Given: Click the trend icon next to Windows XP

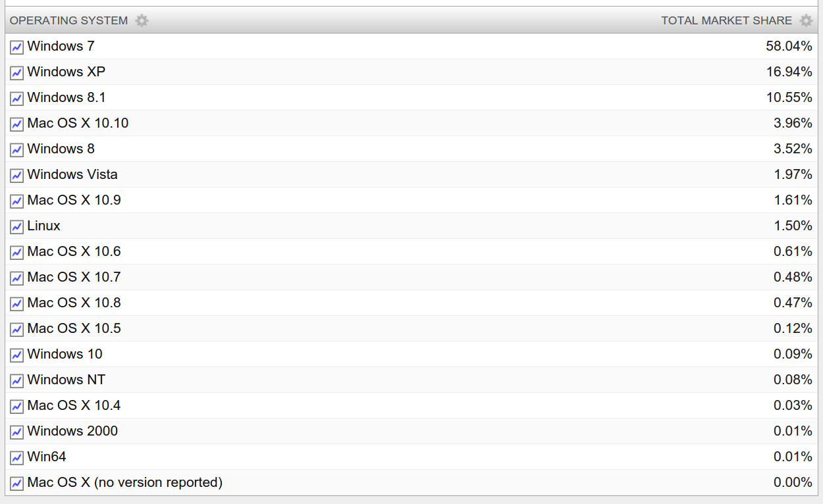Looking at the screenshot, I should pyautogui.click(x=16, y=73).
